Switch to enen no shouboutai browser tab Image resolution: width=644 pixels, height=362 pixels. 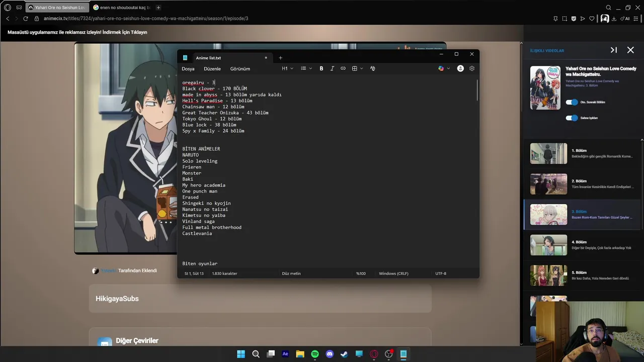click(122, 8)
